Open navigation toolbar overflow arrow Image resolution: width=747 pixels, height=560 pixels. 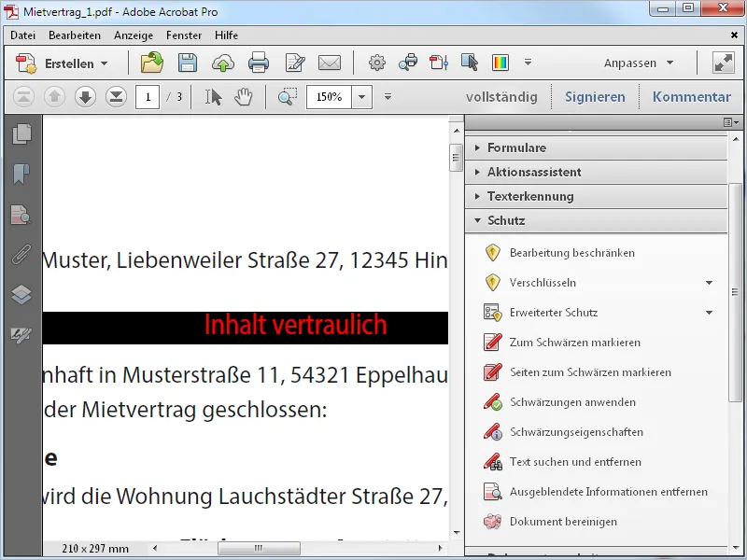[x=388, y=97]
